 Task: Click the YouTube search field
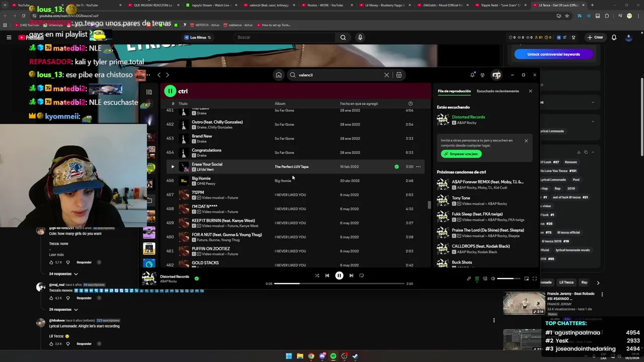285,37
